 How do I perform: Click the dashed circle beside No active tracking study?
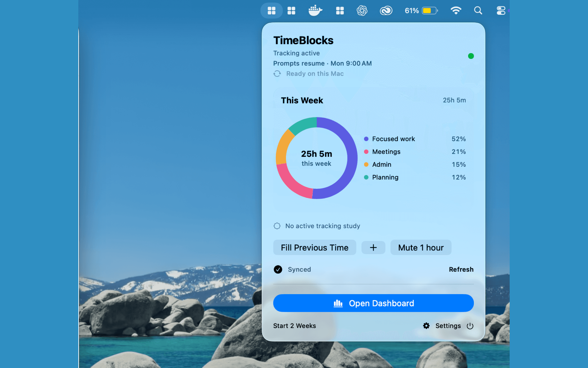tap(277, 226)
